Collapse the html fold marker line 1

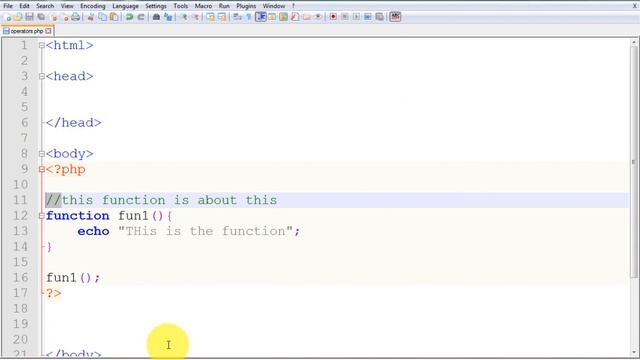pos(42,45)
